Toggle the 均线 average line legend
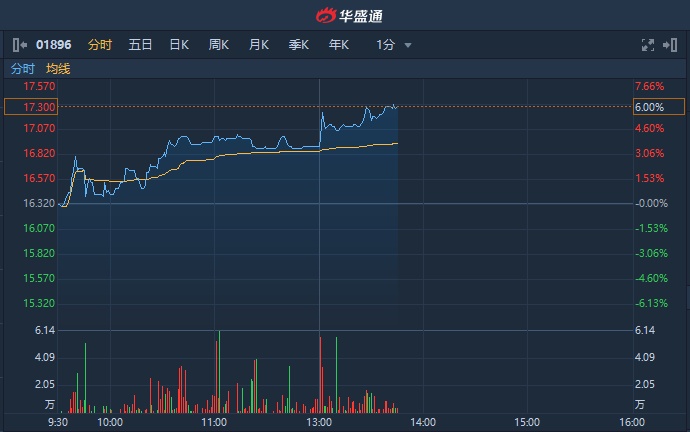Viewport: 690px width, 432px height. tap(59, 69)
